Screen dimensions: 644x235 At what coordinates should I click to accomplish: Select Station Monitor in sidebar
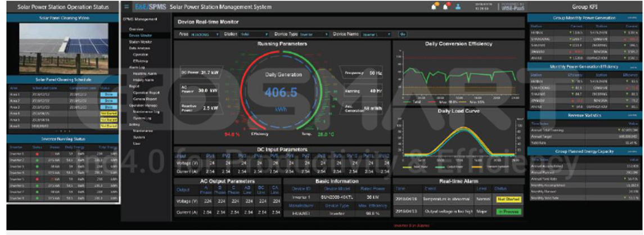click(139, 42)
